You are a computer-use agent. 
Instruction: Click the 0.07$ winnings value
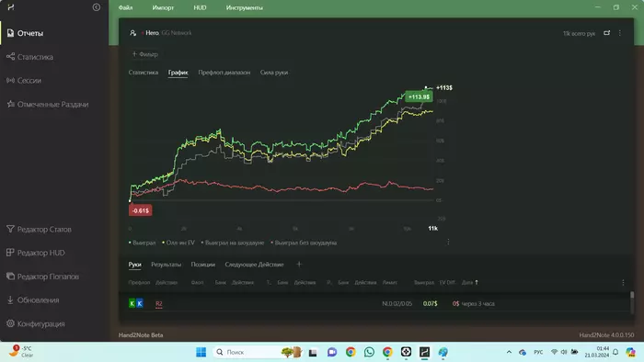coord(430,304)
